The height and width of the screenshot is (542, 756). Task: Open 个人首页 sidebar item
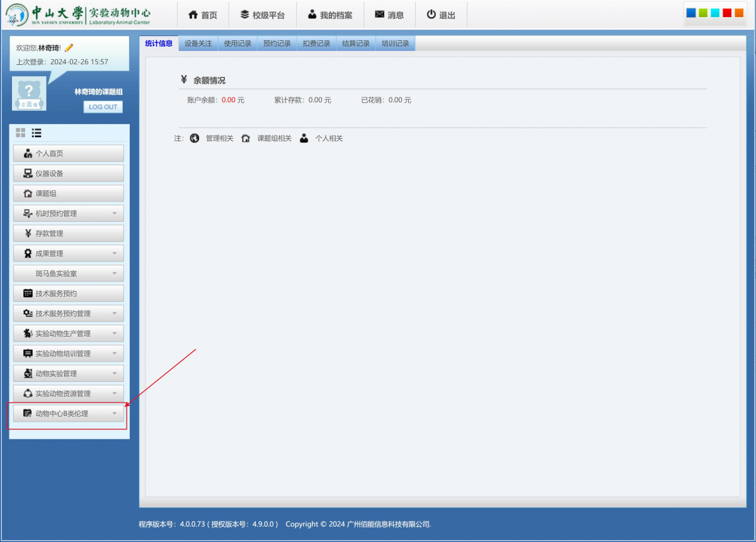pos(68,154)
